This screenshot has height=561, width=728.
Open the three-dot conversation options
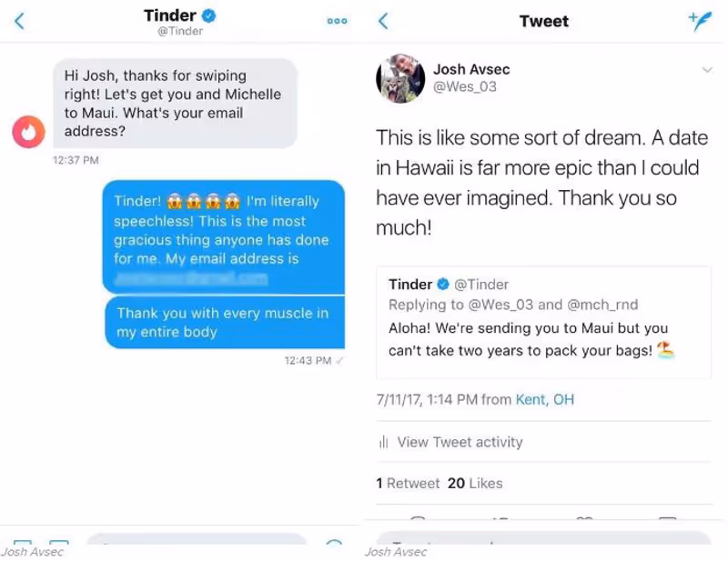pyautogui.click(x=337, y=21)
